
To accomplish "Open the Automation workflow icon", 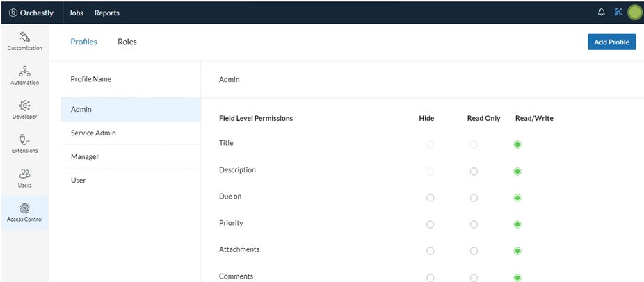I will (x=24, y=72).
